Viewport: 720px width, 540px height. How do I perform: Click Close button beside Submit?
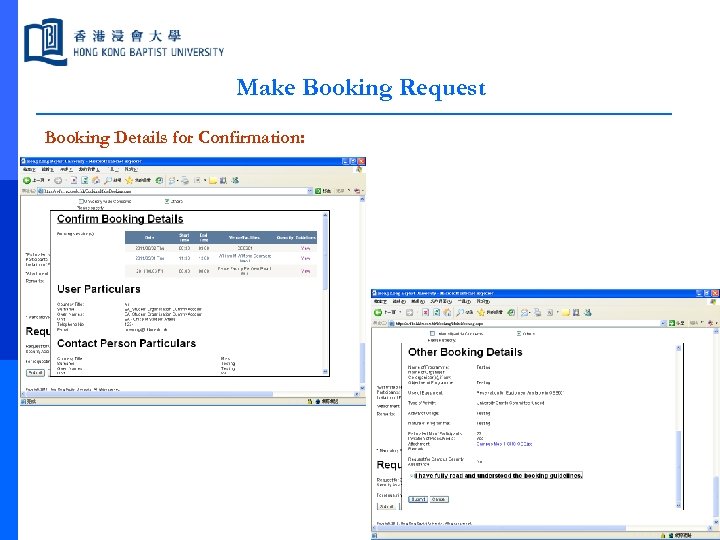pos(439,500)
